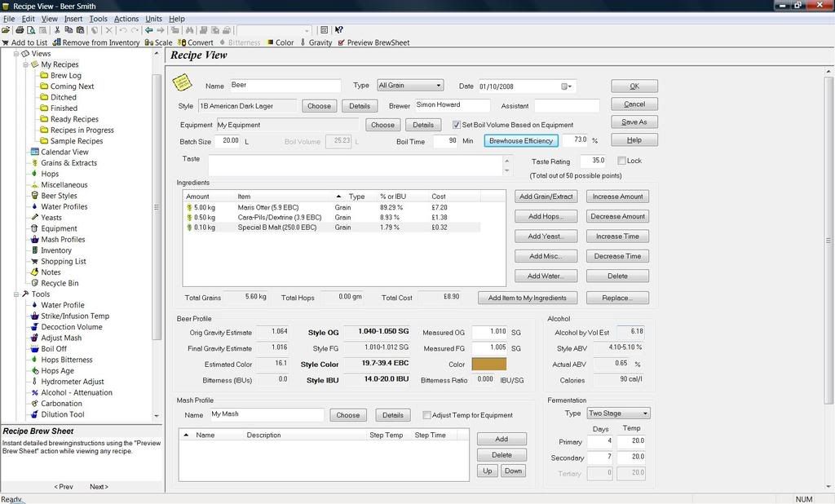Click the Scale toolbar item
Viewport: 835px width, 504px height.
(159, 42)
